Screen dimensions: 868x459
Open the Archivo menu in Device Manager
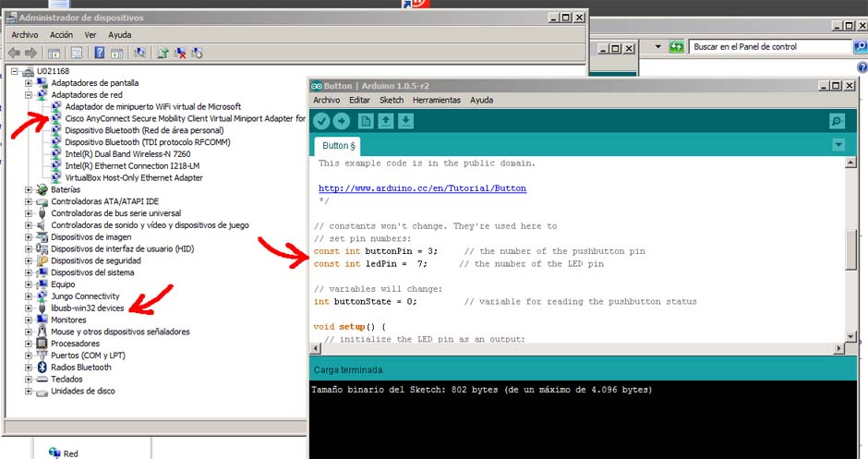pyautogui.click(x=25, y=35)
